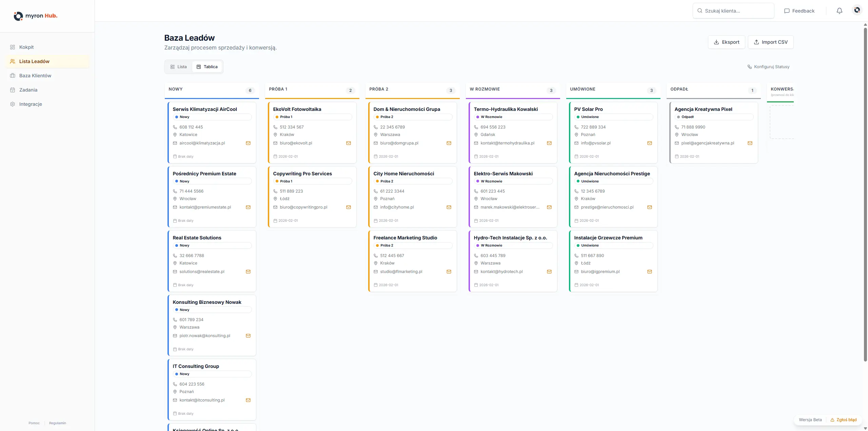The width and height of the screenshot is (868, 431).
Task: Toggle the Tablica board view
Action: tap(207, 66)
